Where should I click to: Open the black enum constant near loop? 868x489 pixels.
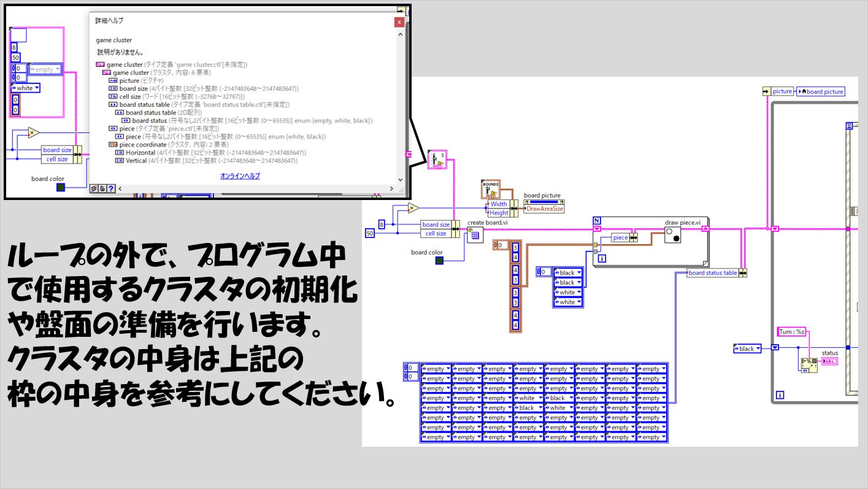[x=747, y=348]
